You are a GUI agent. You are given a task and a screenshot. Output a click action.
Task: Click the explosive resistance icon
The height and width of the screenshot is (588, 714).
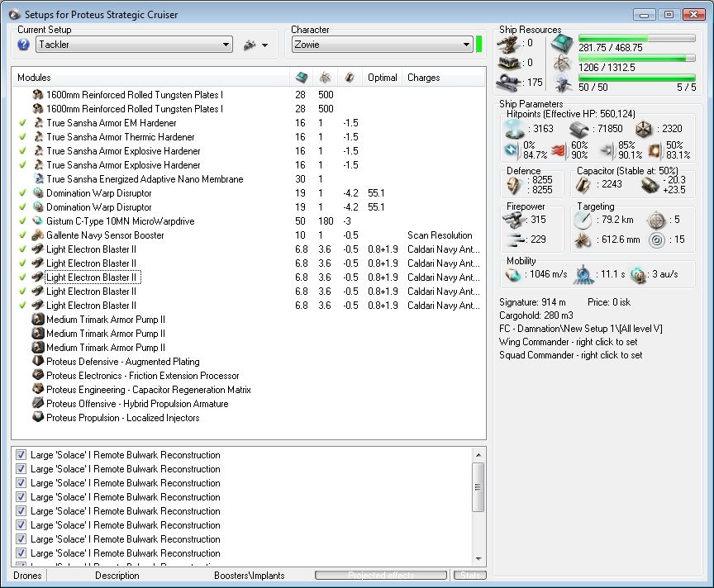tap(655, 150)
